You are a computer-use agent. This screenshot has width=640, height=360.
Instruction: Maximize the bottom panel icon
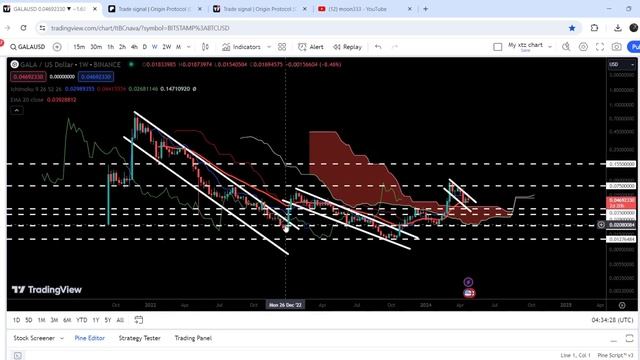pos(629,338)
